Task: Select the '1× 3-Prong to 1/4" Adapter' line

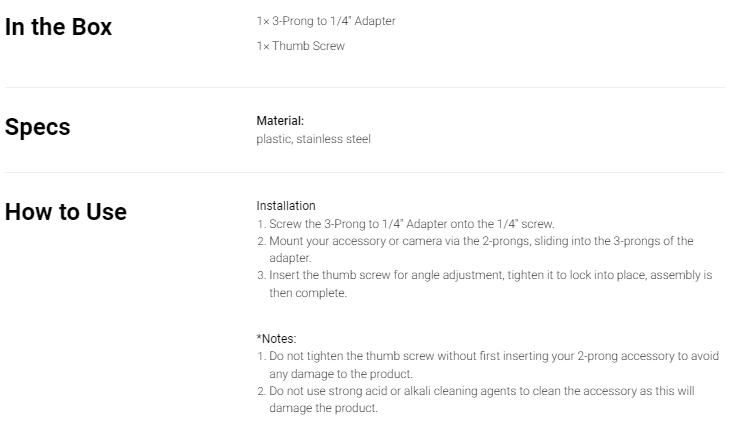Action: click(x=326, y=21)
